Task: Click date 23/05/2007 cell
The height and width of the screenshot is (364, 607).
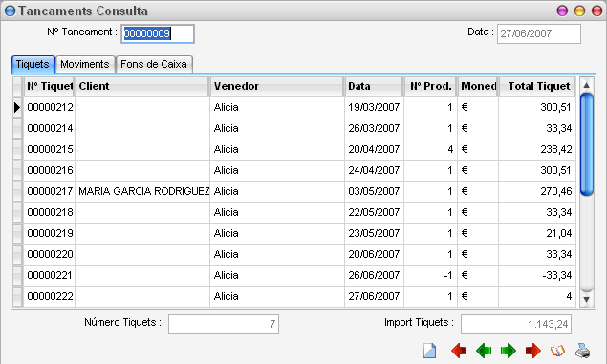Action: pos(374,234)
